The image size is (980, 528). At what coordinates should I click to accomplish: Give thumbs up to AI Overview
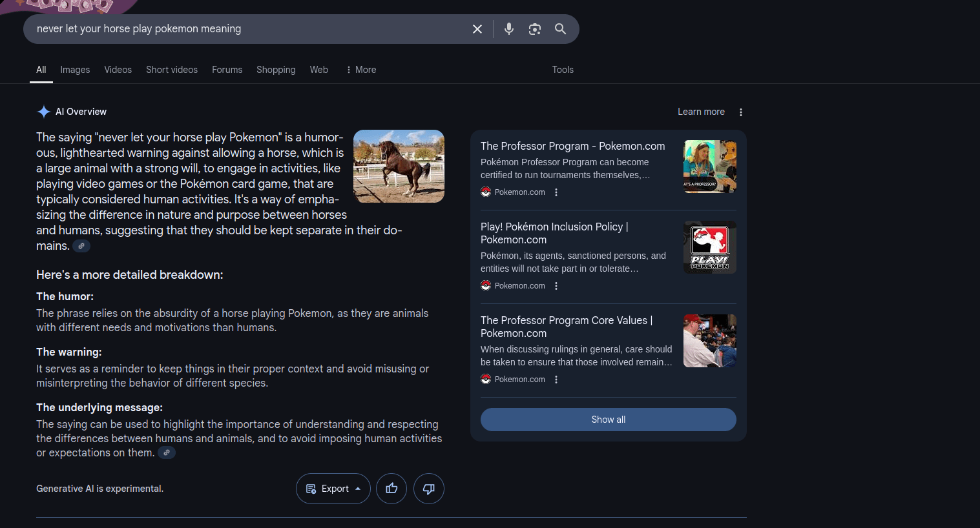click(391, 489)
